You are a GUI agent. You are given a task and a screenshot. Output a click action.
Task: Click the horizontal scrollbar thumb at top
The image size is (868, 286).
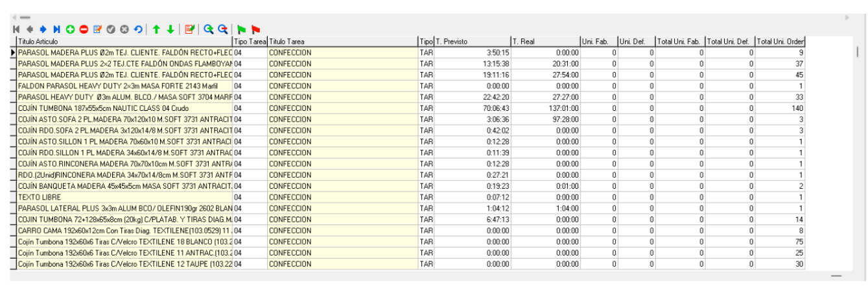pyautogui.click(x=25, y=17)
